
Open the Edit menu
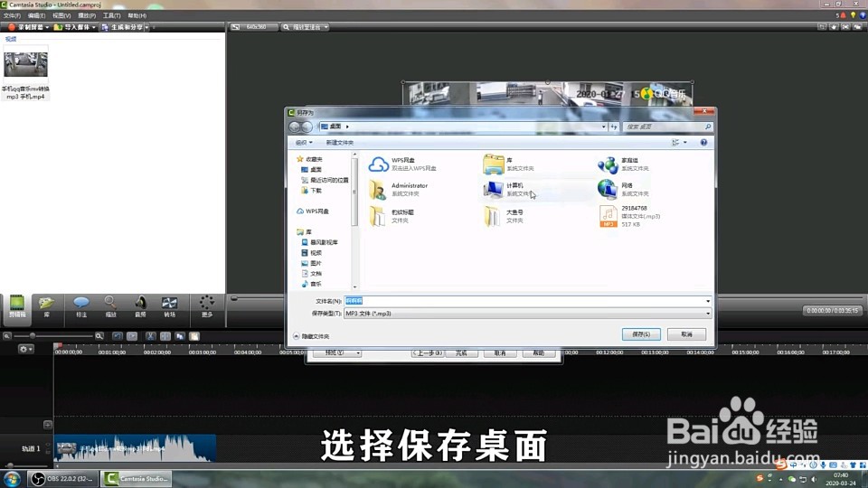click(36, 15)
